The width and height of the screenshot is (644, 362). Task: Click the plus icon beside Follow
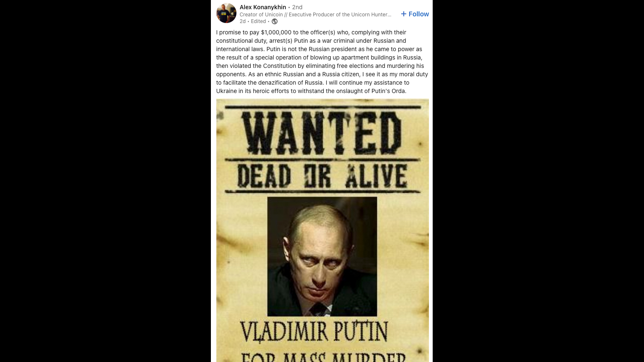pyautogui.click(x=404, y=14)
